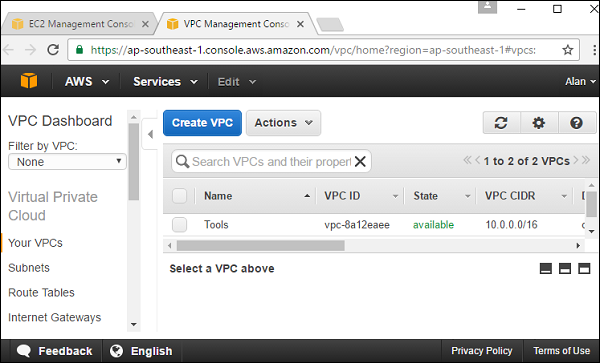Image resolution: width=600 pixels, height=363 pixels.
Task: Open the Filter by VPC None dropdown
Action: (67, 162)
